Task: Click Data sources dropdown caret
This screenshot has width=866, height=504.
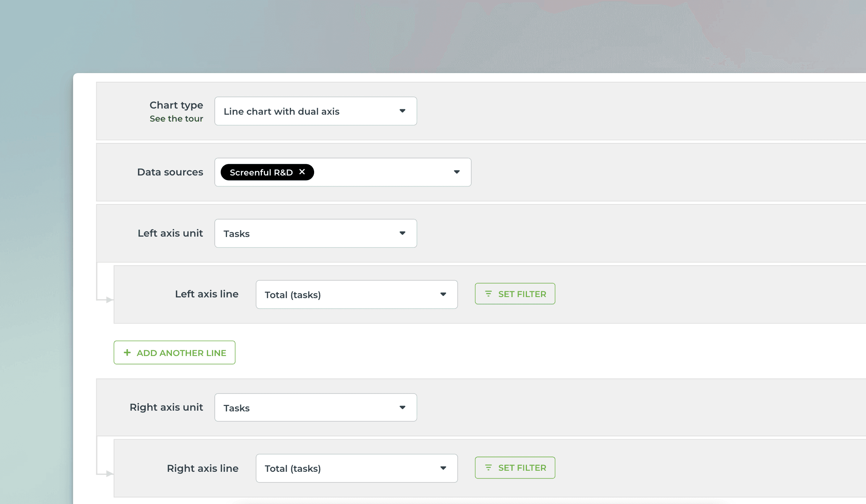Action: [457, 172]
